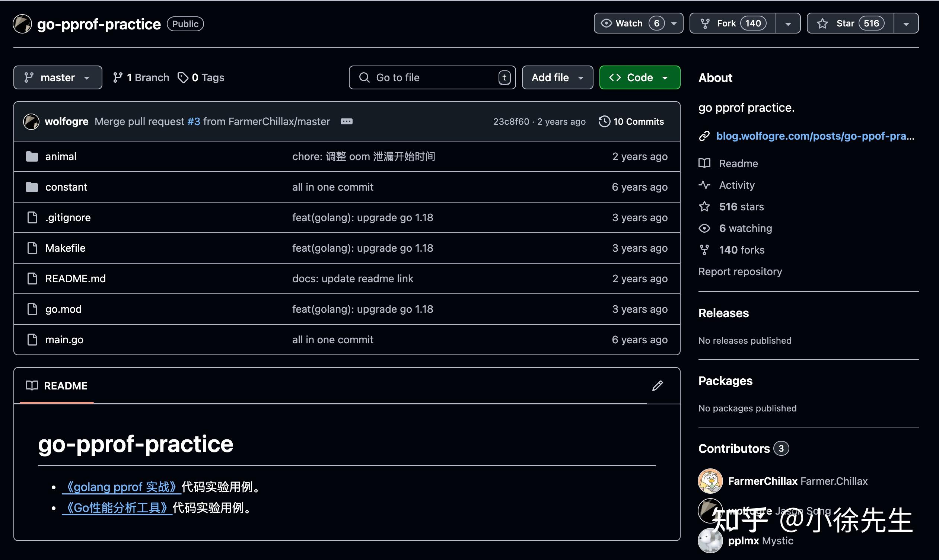Expand the Watch dropdown arrow

pos(674,23)
